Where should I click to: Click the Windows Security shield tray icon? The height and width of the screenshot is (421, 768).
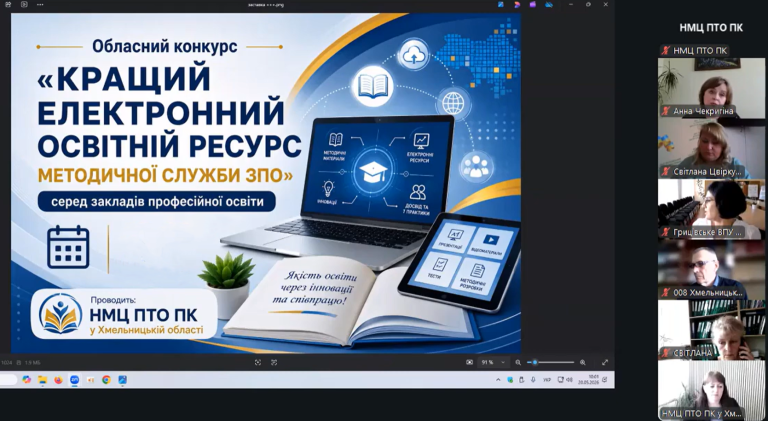510,380
